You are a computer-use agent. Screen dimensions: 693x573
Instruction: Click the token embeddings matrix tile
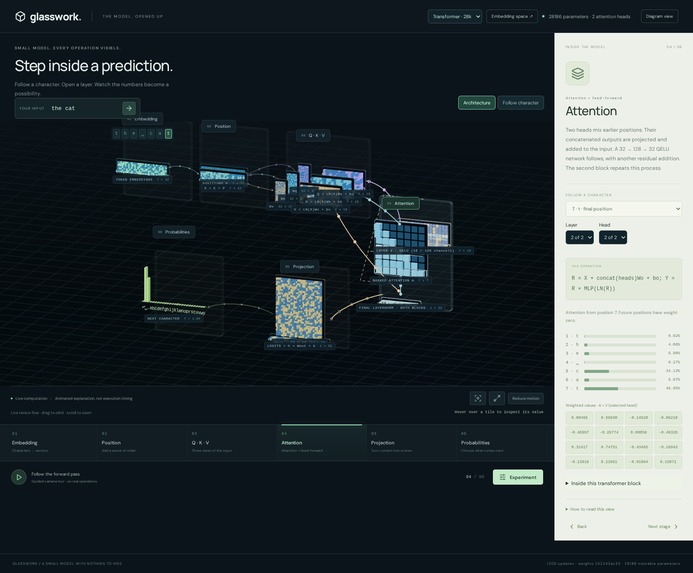coord(142,168)
